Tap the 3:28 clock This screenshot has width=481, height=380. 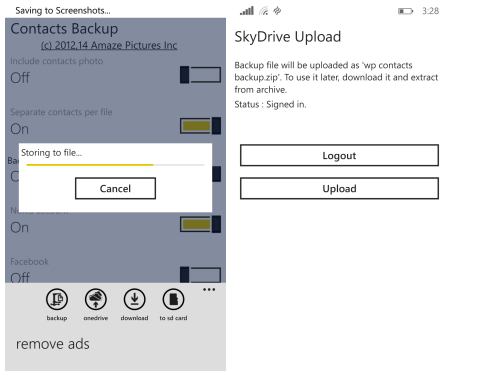tap(430, 11)
